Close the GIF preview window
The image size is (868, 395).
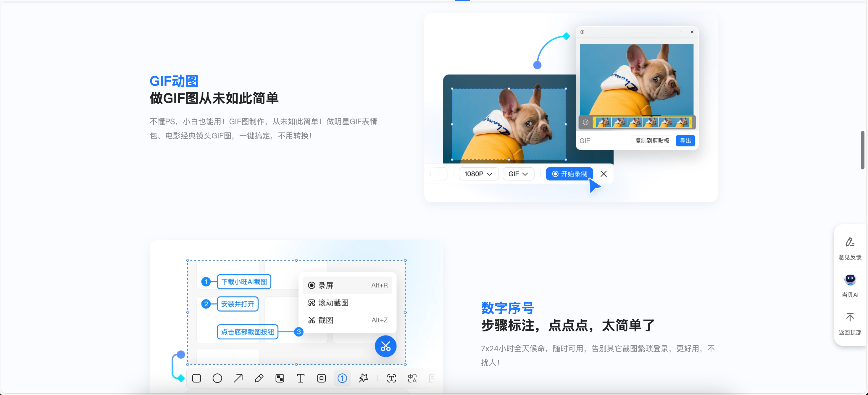tap(692, 32)
